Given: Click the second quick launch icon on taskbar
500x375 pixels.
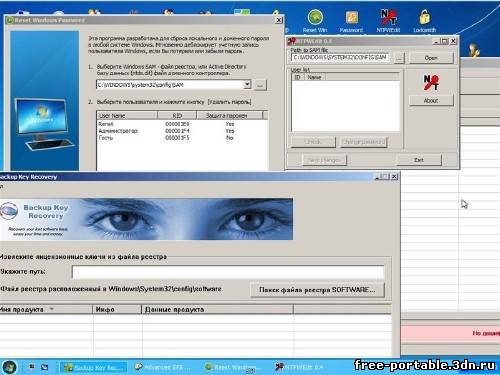Looking at the screenshot, I should [x=44, y=367].
